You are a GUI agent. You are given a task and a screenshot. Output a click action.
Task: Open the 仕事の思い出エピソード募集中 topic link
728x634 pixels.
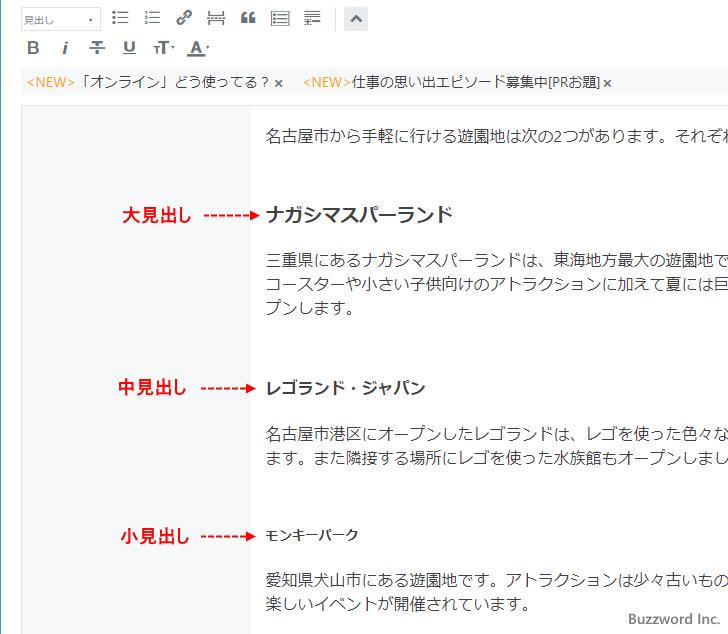coord(451,82)
